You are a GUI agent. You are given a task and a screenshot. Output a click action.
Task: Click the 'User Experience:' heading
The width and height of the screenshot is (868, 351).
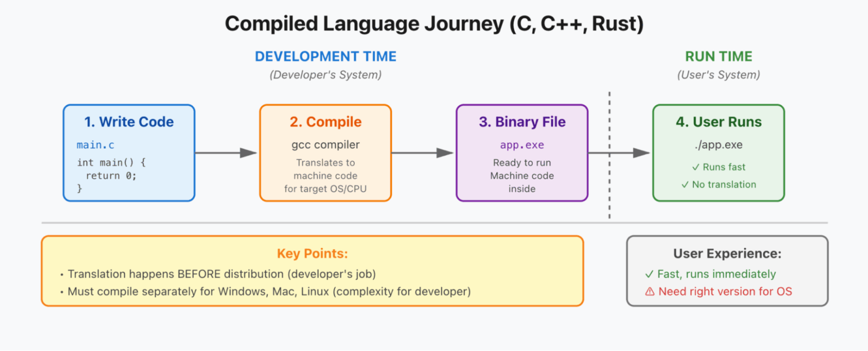(727, 254)
